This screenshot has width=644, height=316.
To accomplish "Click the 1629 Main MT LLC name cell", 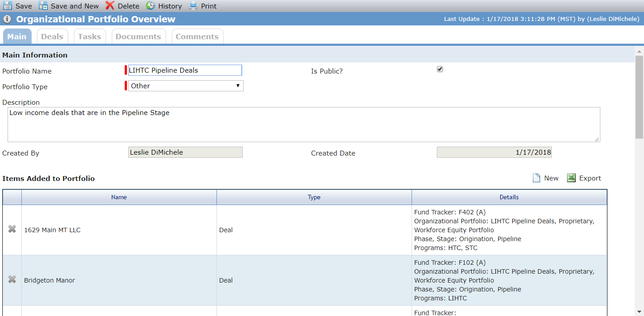I will (x=119, y=230).
